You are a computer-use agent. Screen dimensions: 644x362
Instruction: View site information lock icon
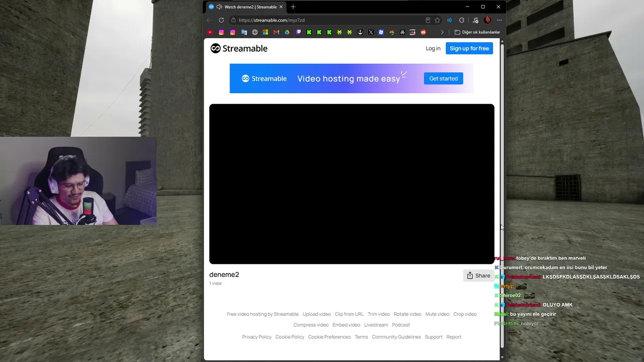233,20
